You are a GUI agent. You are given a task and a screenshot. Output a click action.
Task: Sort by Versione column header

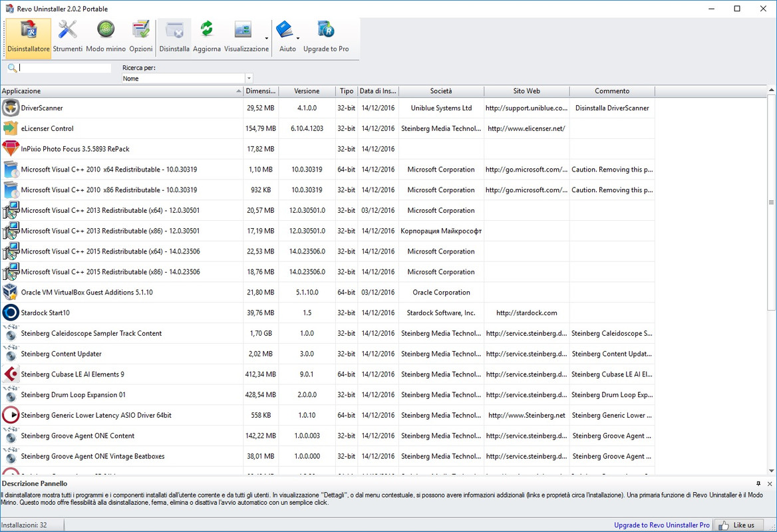tap(307, 91)
